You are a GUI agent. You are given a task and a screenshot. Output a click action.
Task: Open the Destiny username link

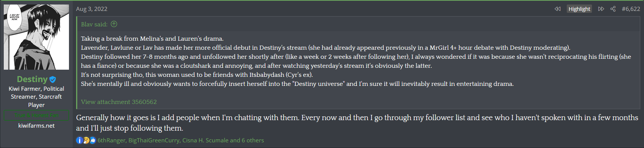click(x=32, y=79)
